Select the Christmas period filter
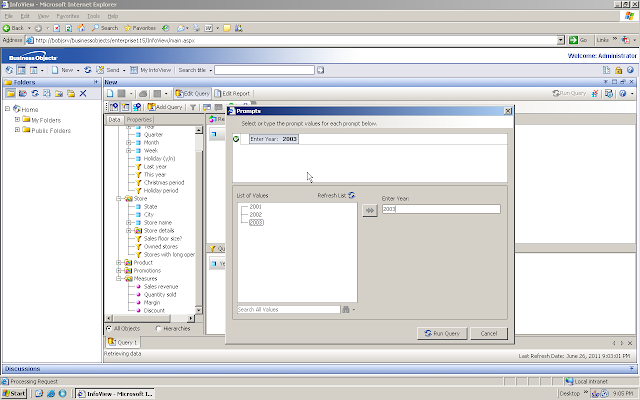The width and height of the screenshot is (640, 400). (x=164, y=182)
